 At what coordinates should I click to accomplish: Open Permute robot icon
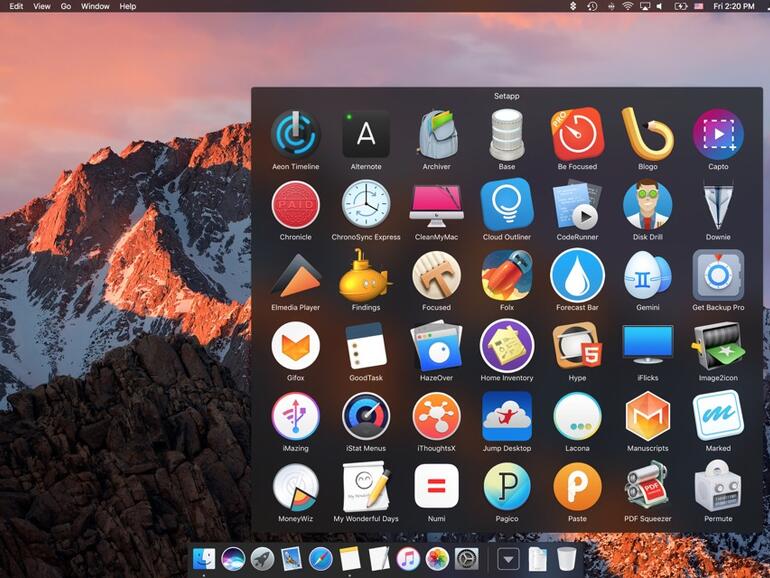click(718, 487)
